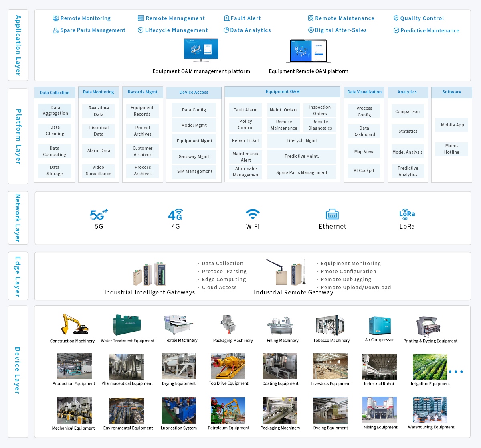Click the Data Analytics pie chart icon
The width and height of the screenshot is (481, 448).
226,30
